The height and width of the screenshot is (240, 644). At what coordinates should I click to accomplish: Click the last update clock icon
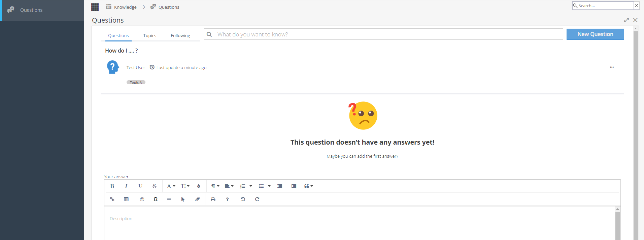(x=152, y=67)
